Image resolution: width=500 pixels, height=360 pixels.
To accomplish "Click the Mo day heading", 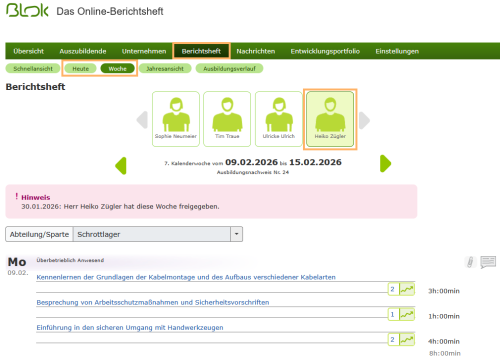I will click(17, 262).
